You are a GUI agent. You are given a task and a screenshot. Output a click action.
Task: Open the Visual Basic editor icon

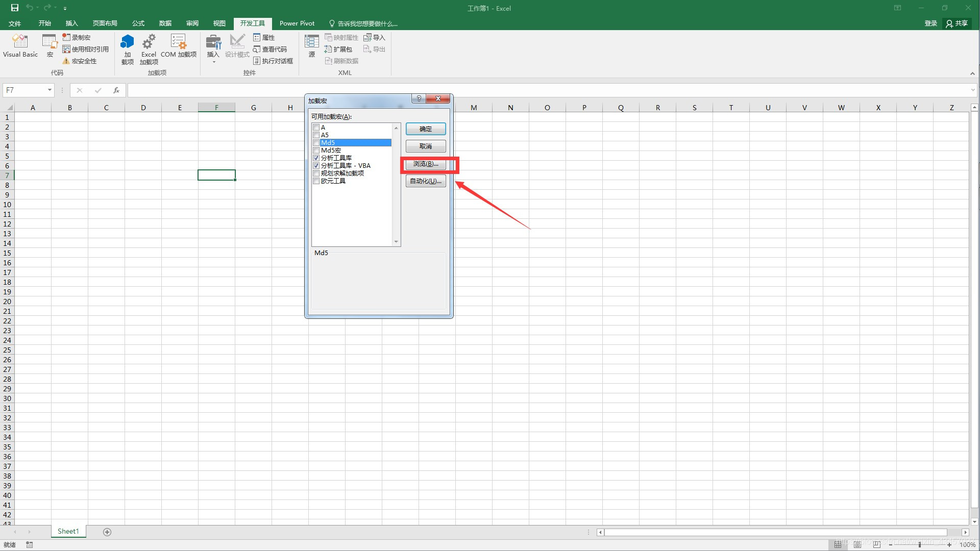pos(20,42)
